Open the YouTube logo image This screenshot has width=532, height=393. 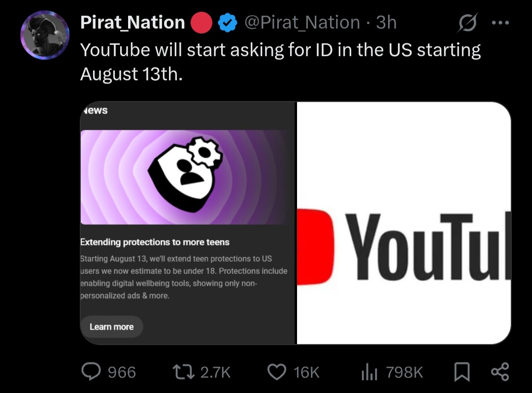tap(404, 223)
